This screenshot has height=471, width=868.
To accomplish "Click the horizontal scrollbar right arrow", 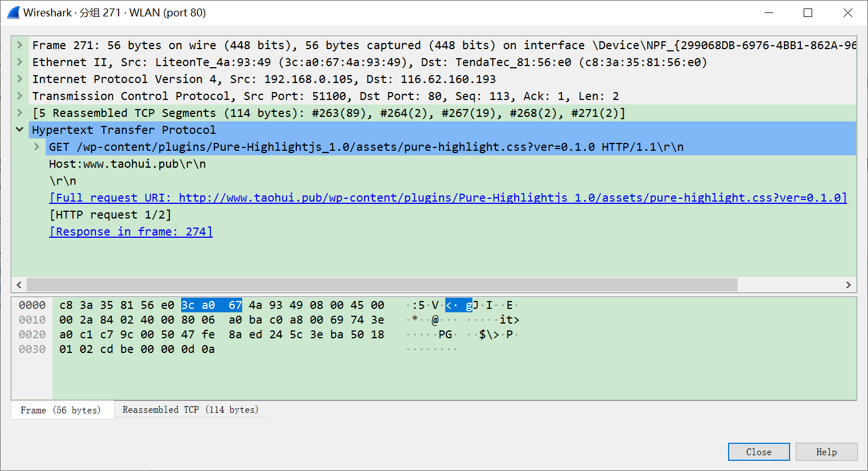I will click(848, 285).
